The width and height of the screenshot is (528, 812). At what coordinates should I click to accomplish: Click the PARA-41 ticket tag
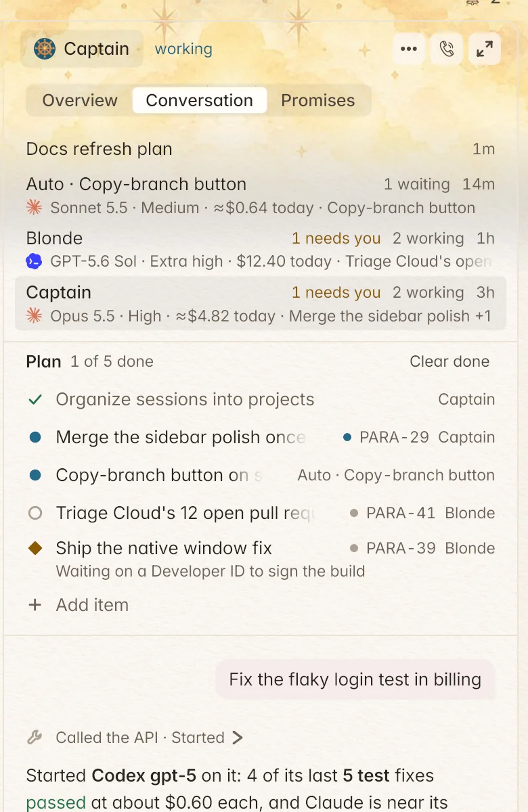pyautogui.click(x=393, y=513)
